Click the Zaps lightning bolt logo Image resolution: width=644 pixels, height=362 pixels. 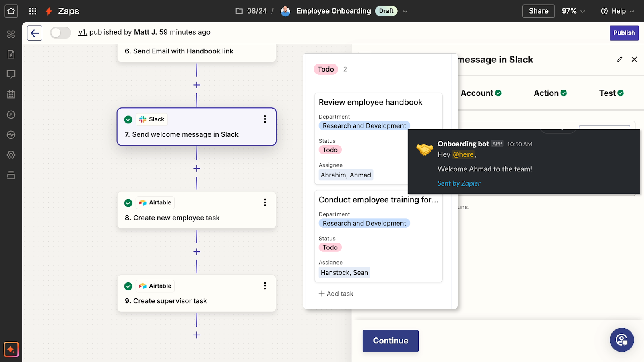[x=49, y=11]
